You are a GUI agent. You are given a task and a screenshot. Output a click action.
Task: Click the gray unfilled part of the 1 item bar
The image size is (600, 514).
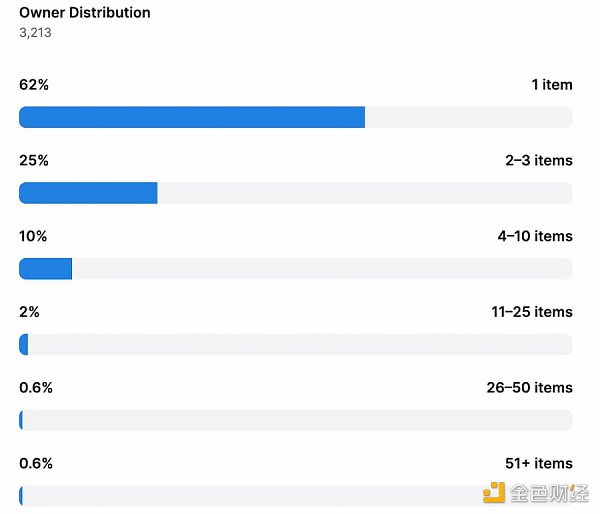coord(468,117)
